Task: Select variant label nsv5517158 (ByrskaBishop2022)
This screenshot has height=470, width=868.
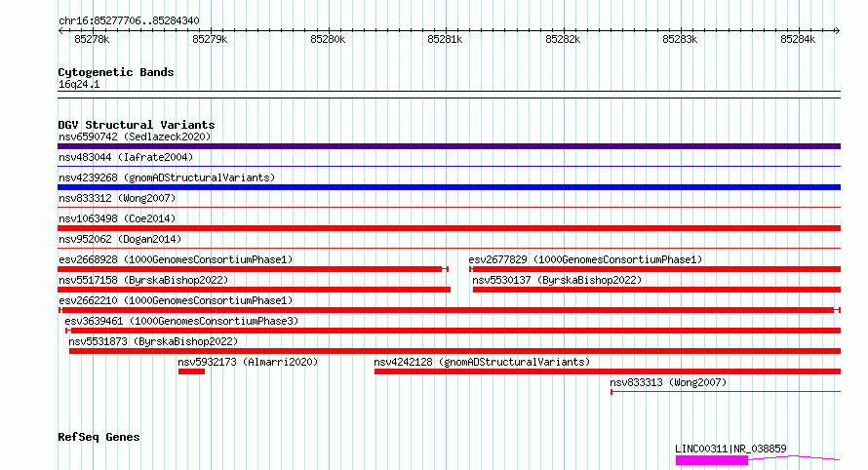Action: (x=143, y=280)
